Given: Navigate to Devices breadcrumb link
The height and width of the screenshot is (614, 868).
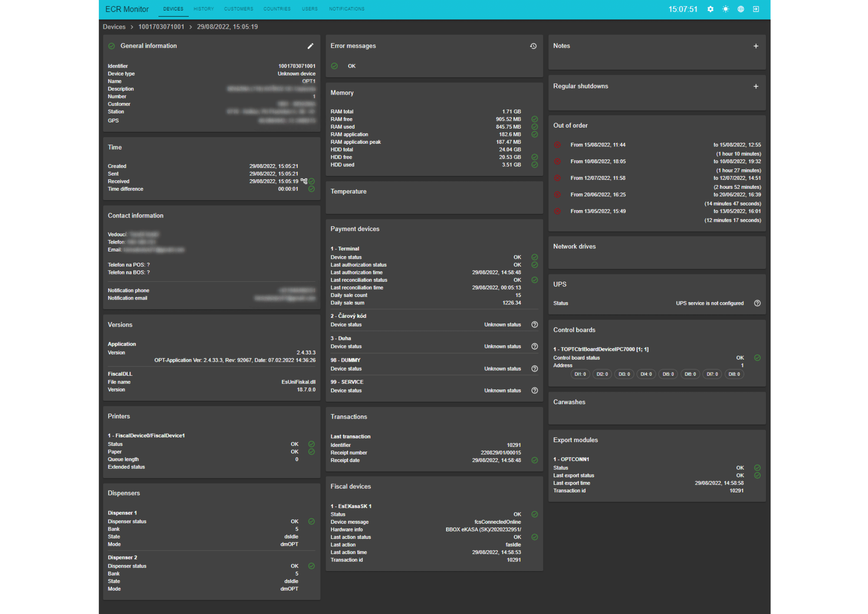Looking at the screenshot, I should (x=114, y=27).
